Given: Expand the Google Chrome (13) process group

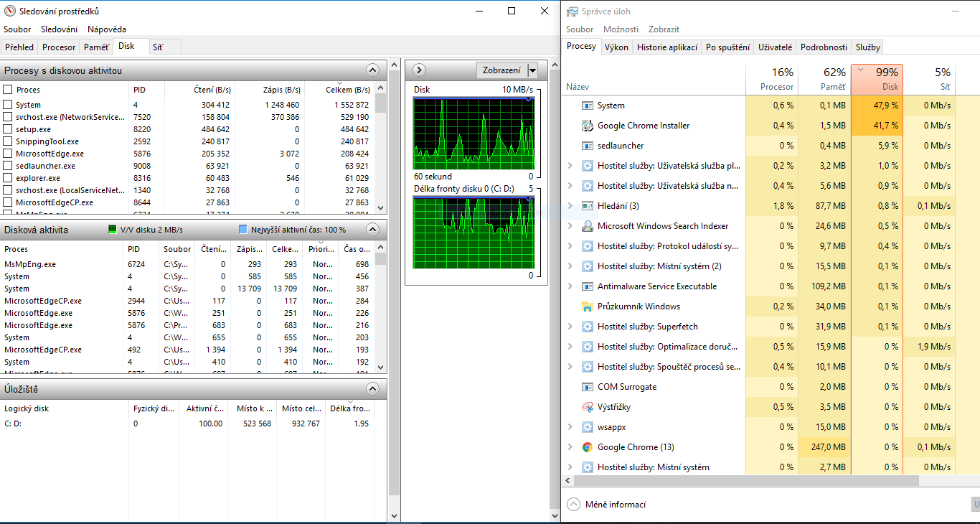Looking at the screenshot, I should 570,447.
